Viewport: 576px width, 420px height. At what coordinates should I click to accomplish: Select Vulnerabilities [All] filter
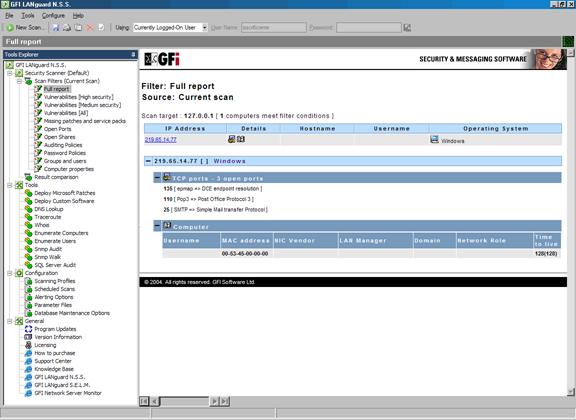pos(66,113)
